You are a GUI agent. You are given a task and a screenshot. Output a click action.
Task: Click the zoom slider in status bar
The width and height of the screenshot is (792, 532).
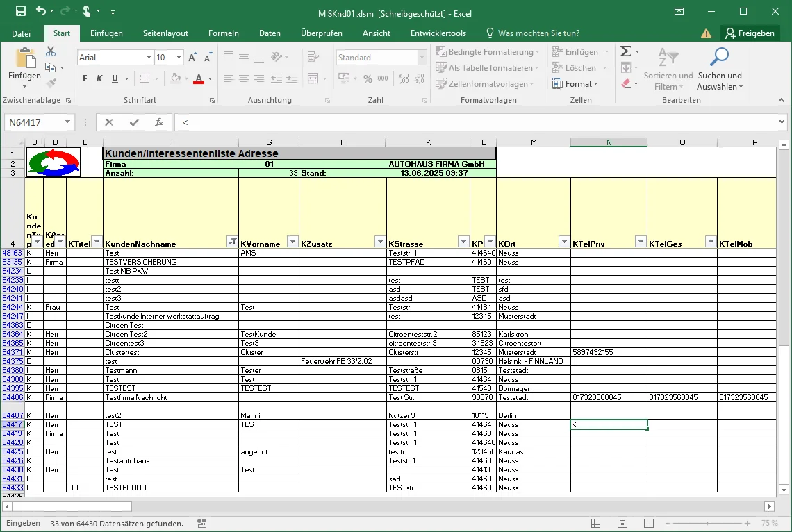point(708,524)
